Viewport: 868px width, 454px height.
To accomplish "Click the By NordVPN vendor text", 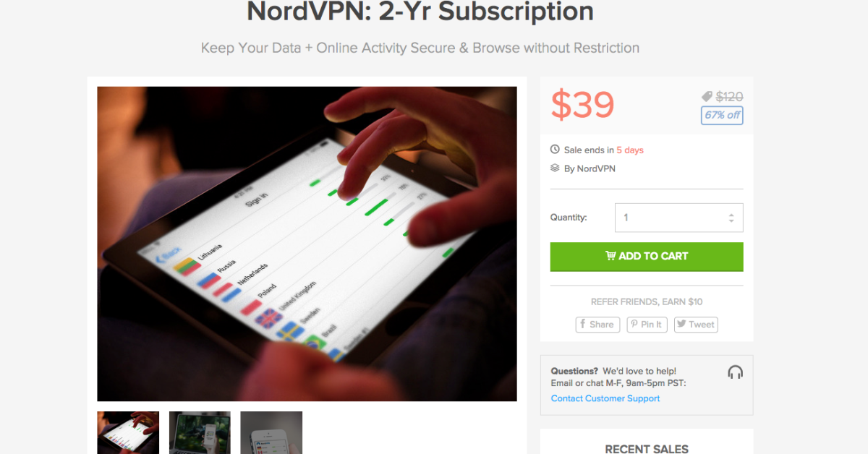I will coord(590,168).
